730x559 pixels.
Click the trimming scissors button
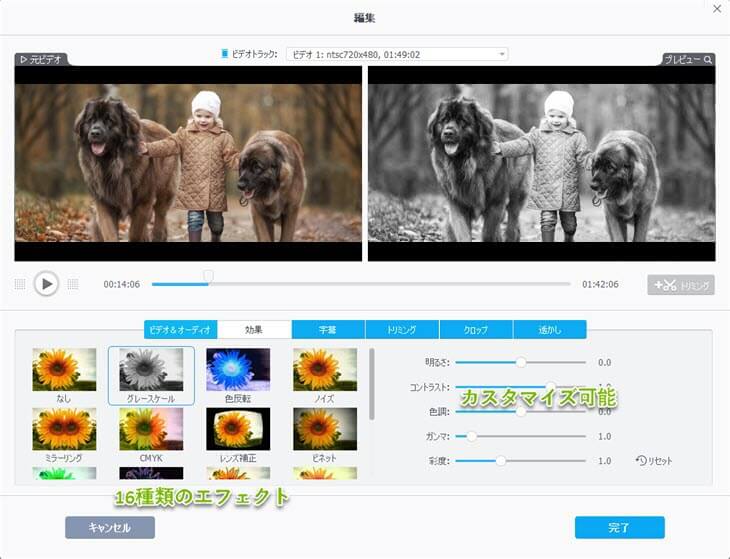pyautogui.click(x=680, y=285)
